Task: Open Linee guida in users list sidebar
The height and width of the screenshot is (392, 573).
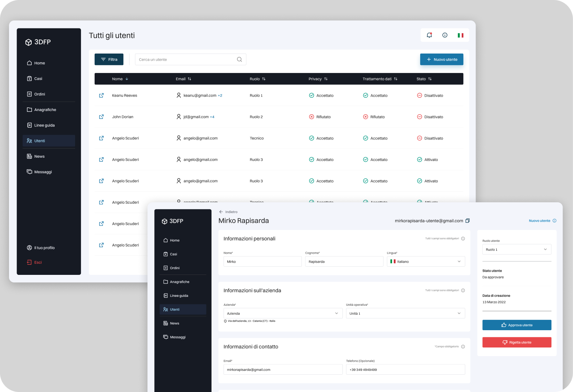Action: (x=49, y=125)
